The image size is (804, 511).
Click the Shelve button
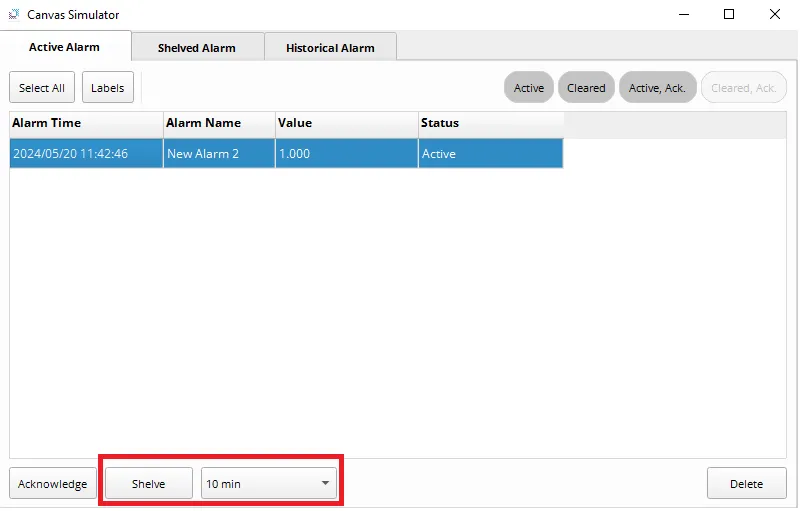(x=149, y=484)
